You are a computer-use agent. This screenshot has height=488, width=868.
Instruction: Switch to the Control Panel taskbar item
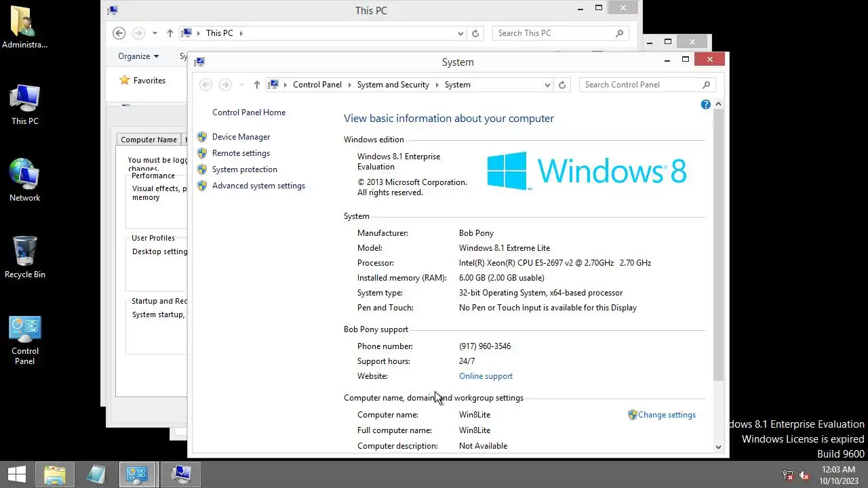pyautogui.click(x=138, y=474)
